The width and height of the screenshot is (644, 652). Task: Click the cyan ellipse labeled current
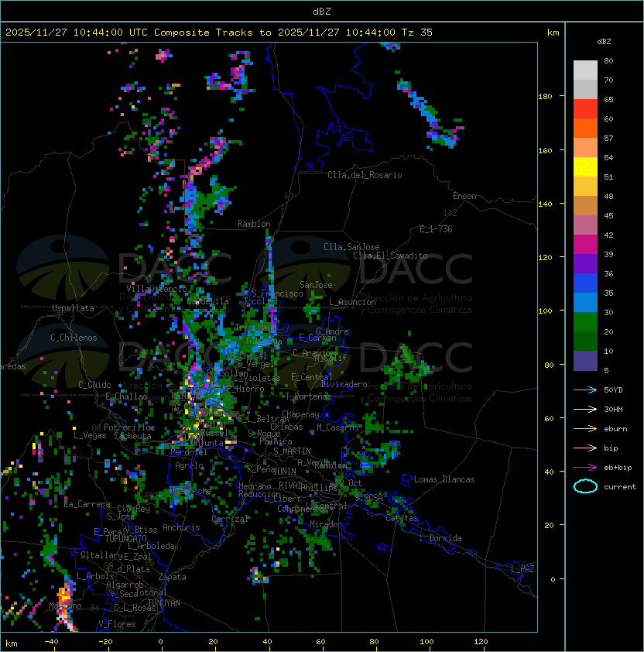pyautogui.click(x=585, y=486)
